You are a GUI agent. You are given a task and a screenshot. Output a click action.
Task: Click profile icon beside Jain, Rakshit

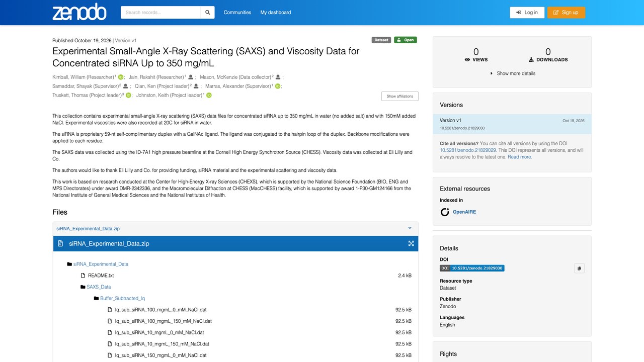click(191, 77)
